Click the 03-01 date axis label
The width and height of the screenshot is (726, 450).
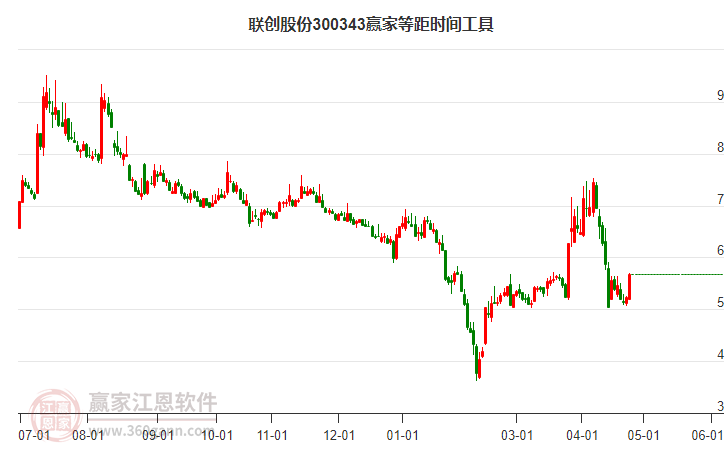point(517,436)
